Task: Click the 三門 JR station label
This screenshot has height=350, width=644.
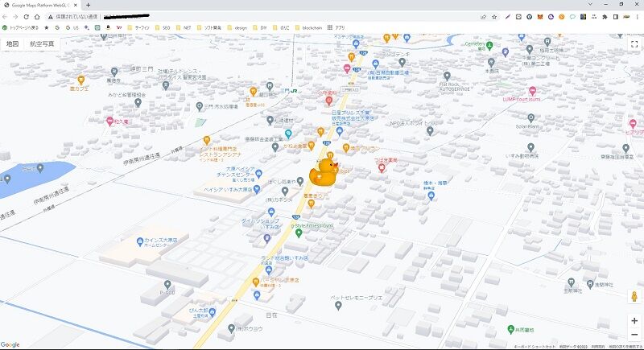Action: click(290, 91)
